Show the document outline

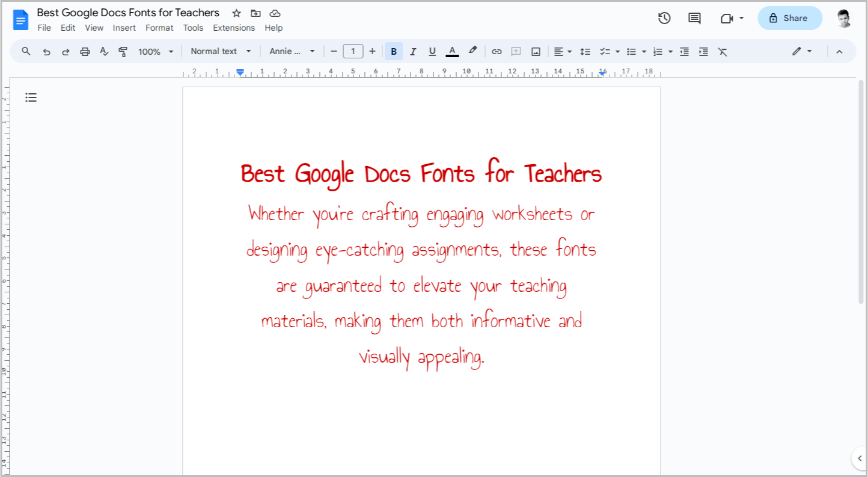click(31, 97)
